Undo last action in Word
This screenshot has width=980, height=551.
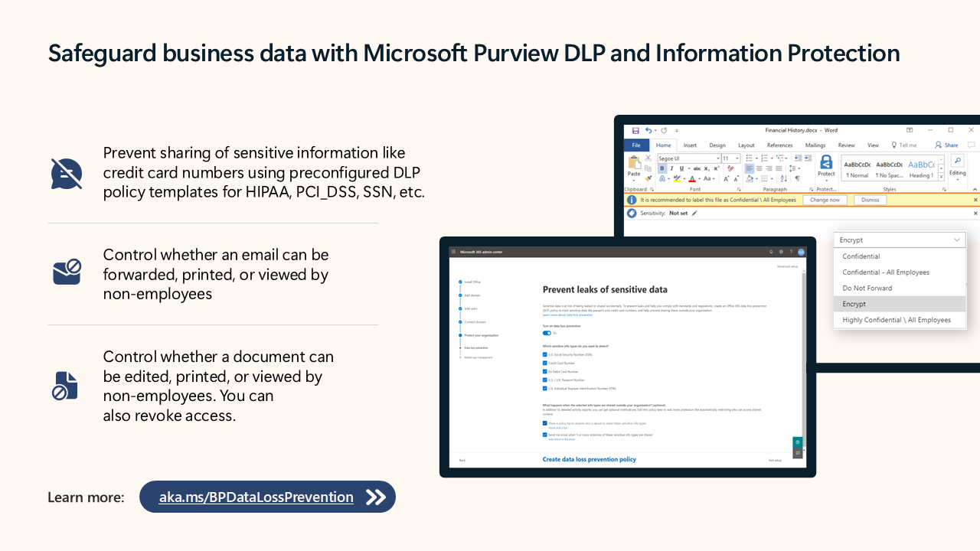648,130
